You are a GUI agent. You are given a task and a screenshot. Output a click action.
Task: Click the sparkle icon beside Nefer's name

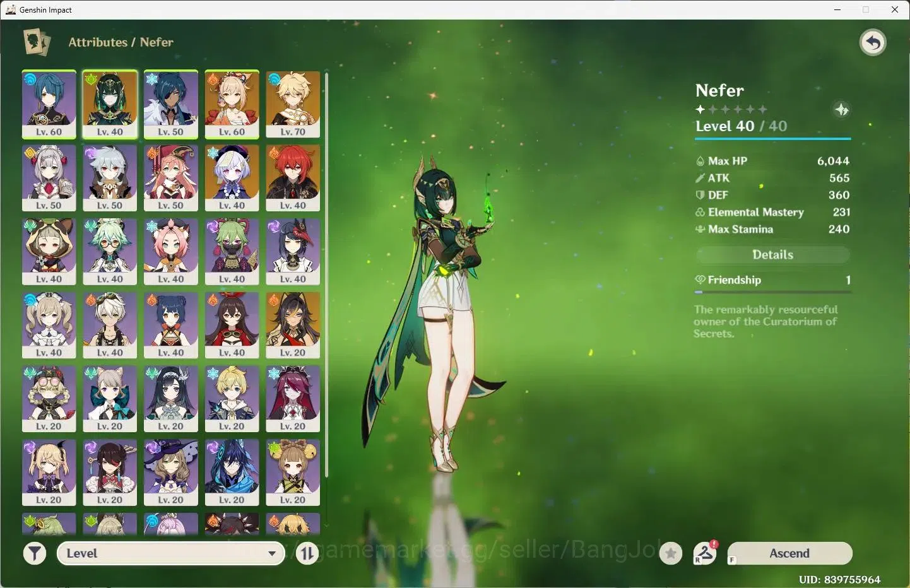(x=842, y=110)
